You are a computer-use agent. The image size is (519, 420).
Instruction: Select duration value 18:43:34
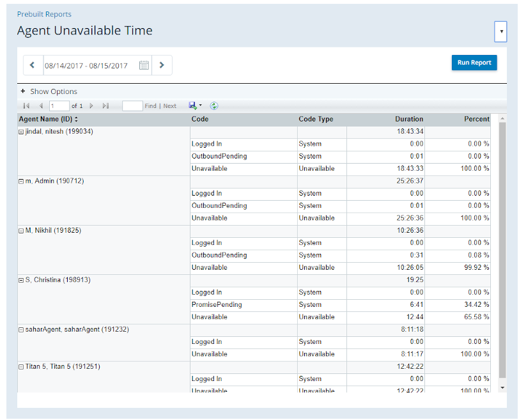pos(410,132)
